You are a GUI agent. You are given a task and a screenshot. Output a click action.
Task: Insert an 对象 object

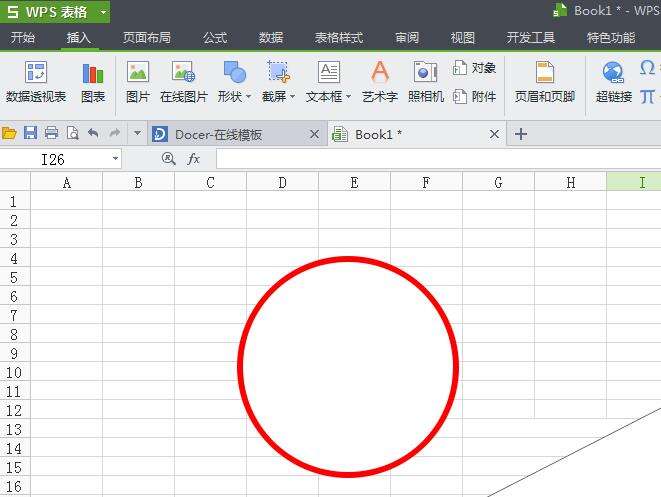point(474,68)
